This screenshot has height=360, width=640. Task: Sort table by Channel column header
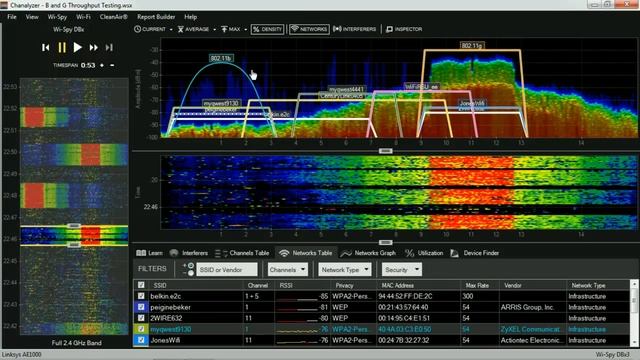[258, 285]
